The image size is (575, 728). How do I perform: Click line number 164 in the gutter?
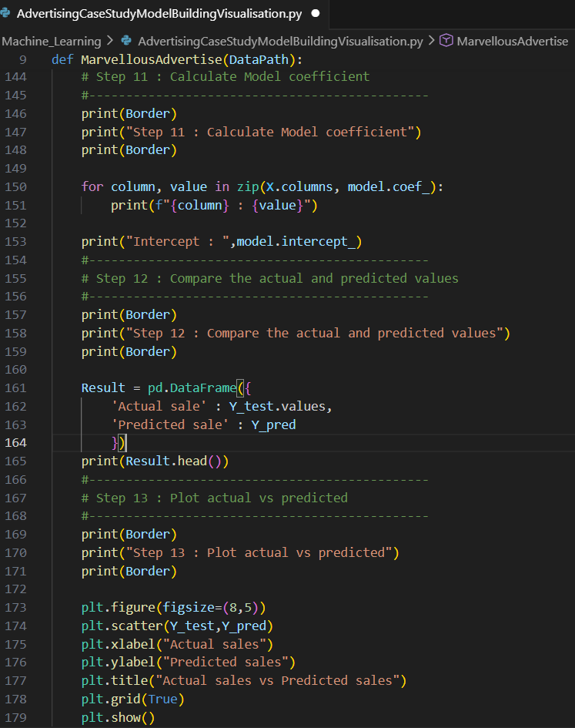click(x=15, y=443)
